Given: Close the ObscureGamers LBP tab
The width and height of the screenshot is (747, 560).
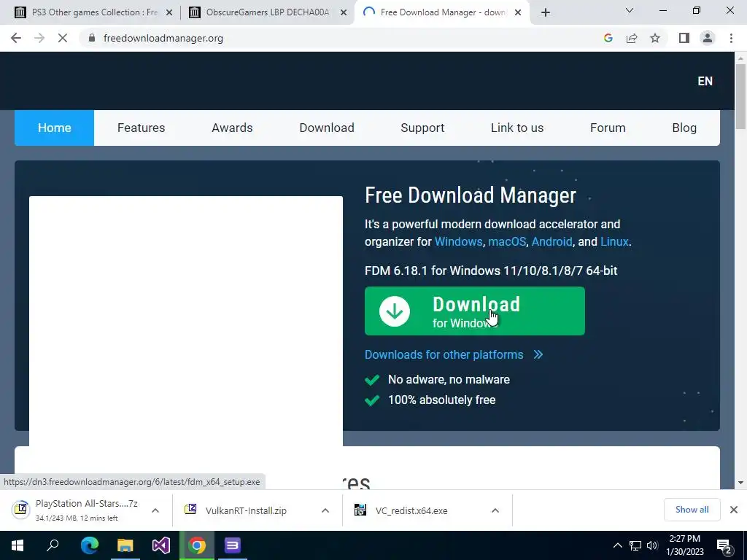Looking at the screenshot, I should pos(343,12).
